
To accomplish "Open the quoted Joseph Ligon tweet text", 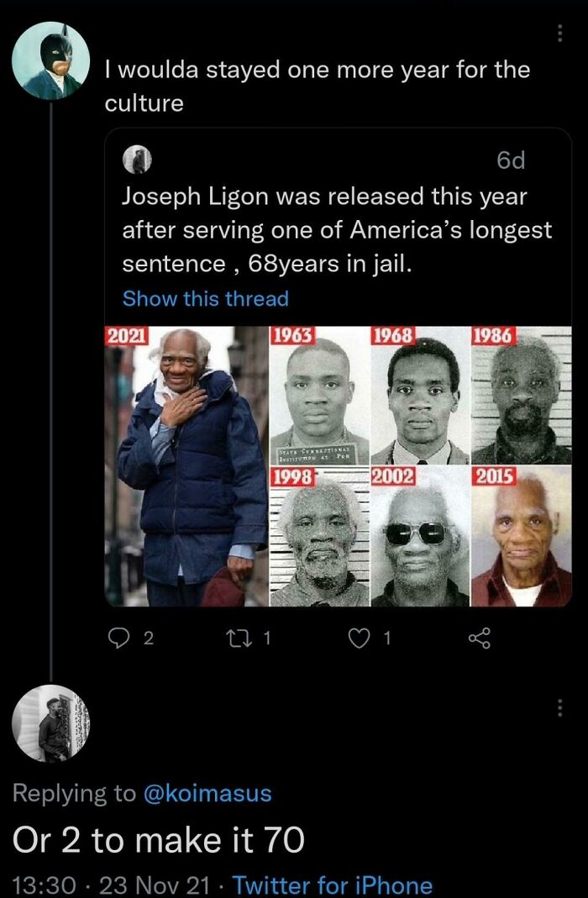I will pos(337,229).
